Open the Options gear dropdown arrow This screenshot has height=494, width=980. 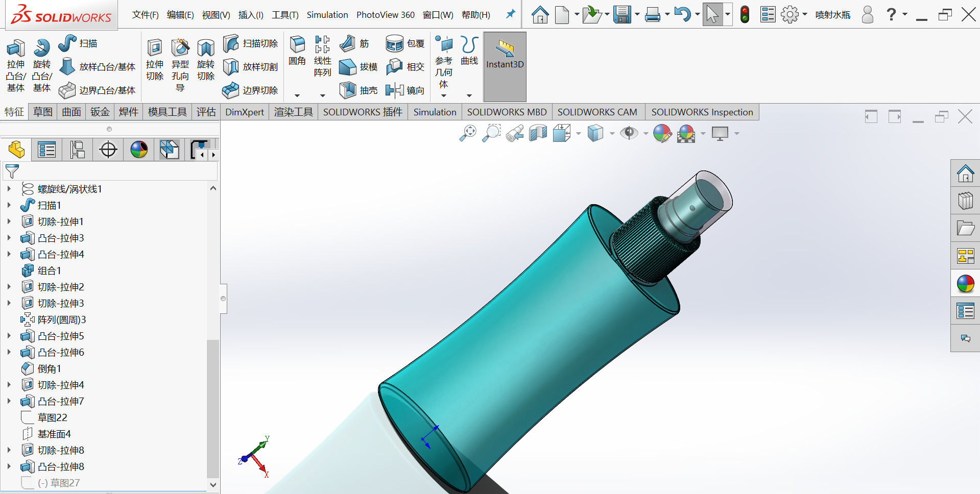(x=805, y=14)
